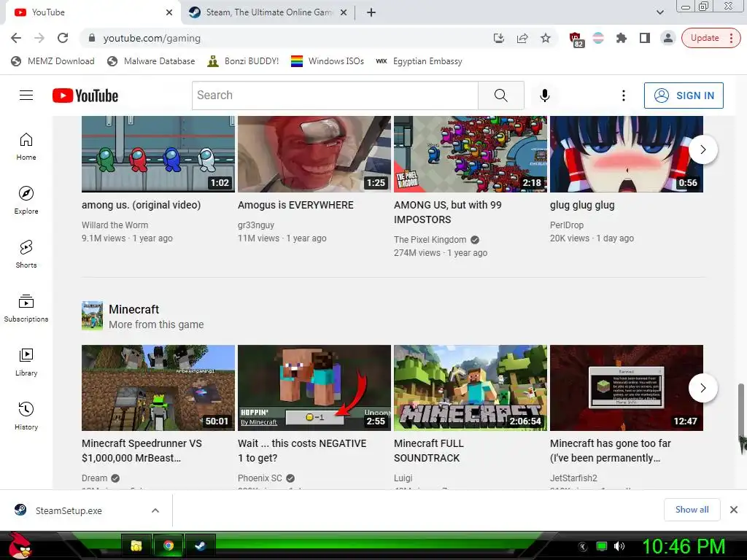Open the extensions puzzle icon
The image size is (747, 560).
tap(622, 38)
